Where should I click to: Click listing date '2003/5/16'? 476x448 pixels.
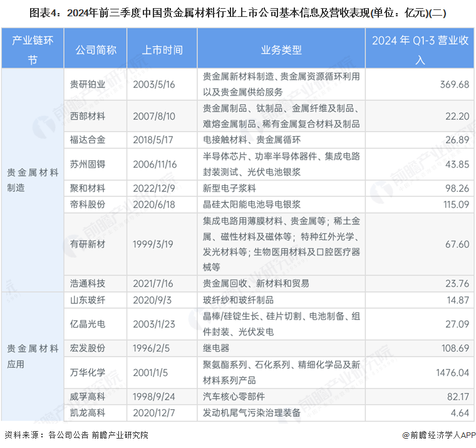tap(154, 84)
